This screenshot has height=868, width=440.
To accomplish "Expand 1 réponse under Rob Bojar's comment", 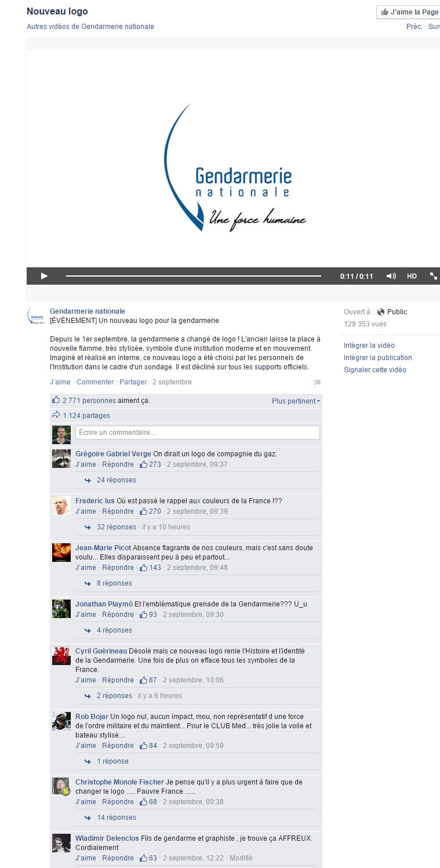I will pos(112,761).
